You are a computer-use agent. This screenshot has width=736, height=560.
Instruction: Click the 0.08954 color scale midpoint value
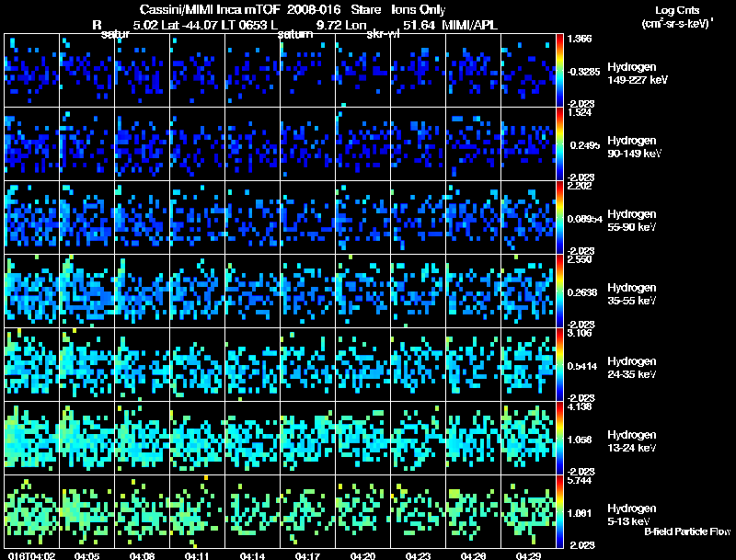coord(585,219)
